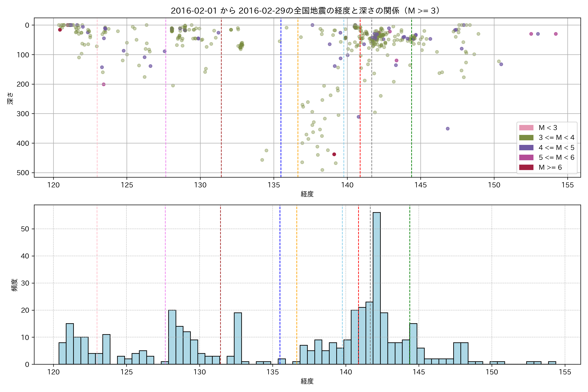Image resolution: width=588 pixels, height=392 pixels.
Task: Click the purple 4 <= M < 5 legend swatch
Action: pyautogui.click(x=526, y=147)
